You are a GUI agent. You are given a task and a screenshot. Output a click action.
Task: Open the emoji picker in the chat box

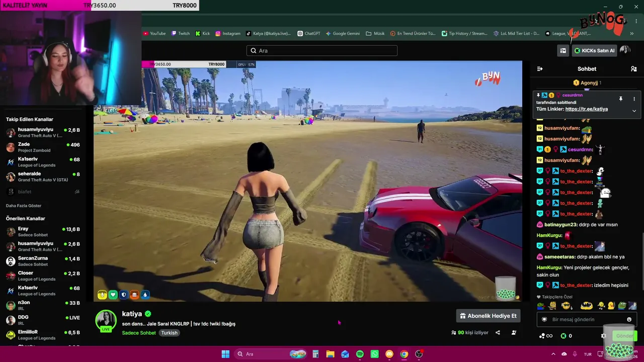pyautogui.click(x=629, y=319)
